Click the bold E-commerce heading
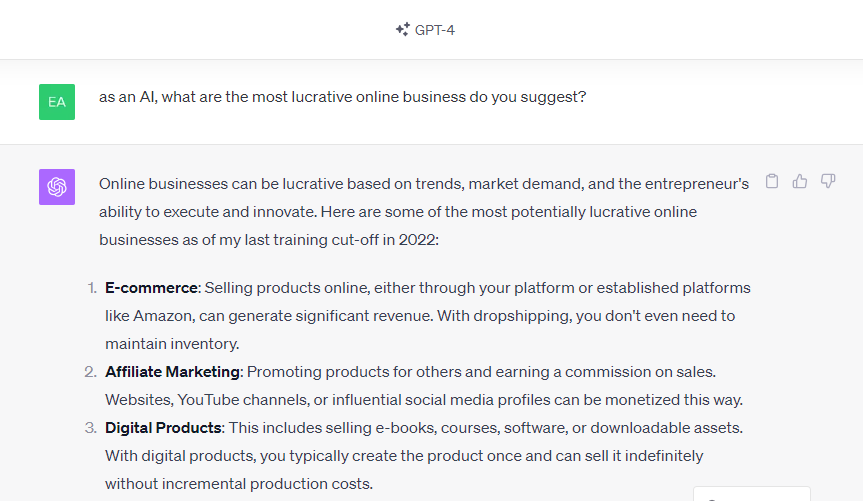863x501 pixels. (151, 288)
